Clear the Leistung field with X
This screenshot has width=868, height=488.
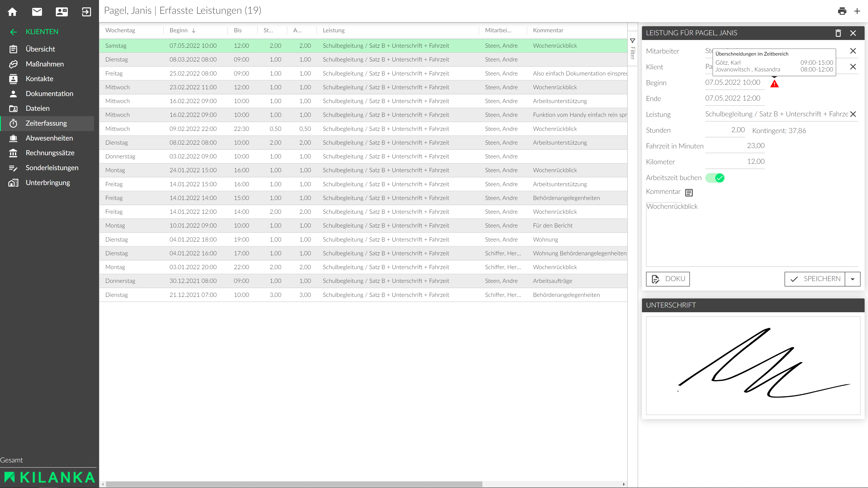point(853,114)
